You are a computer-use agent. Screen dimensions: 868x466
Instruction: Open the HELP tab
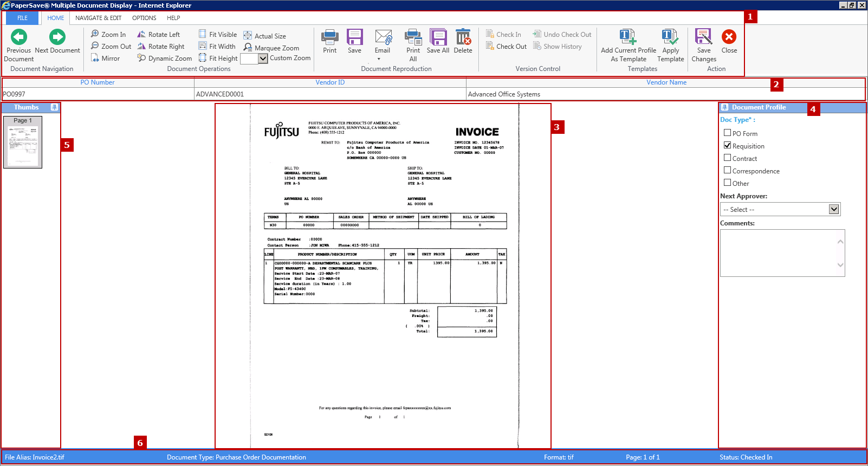(x=173, y=18)
